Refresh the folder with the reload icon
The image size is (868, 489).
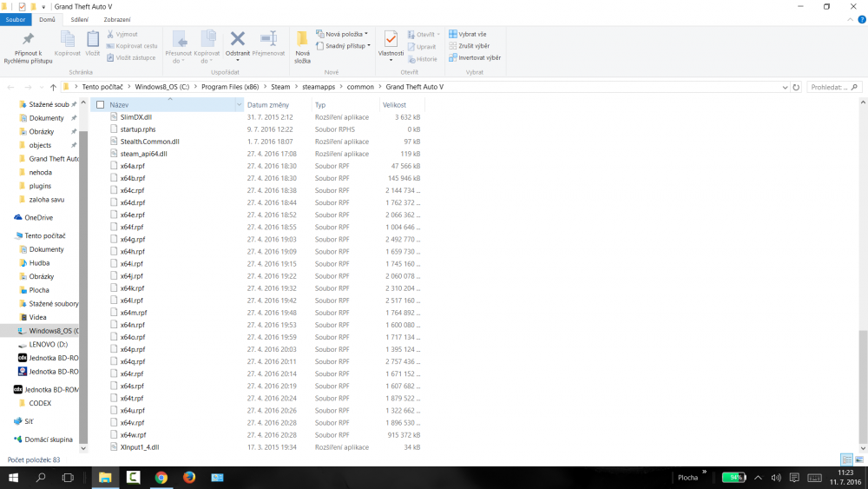(796, 88)
